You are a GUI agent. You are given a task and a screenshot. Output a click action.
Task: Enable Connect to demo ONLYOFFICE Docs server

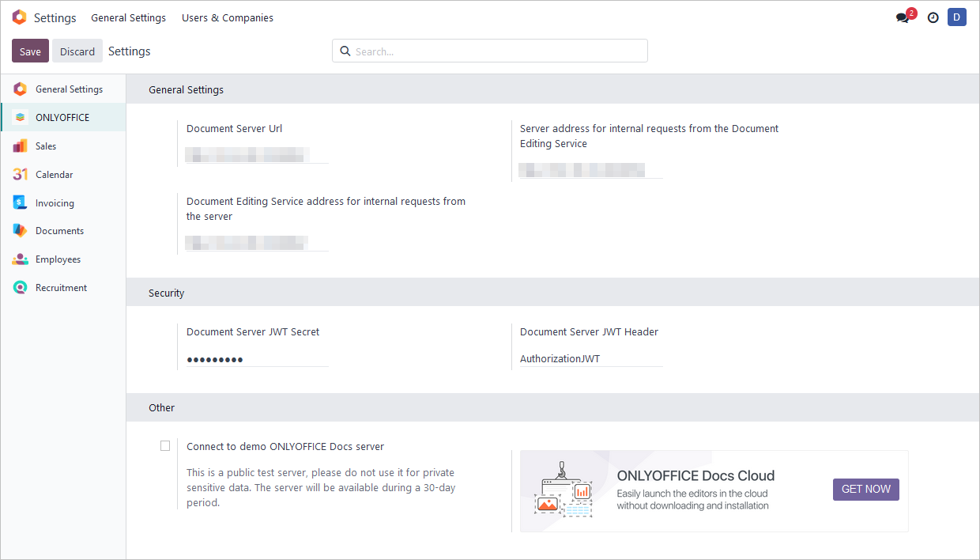(165, 445)
